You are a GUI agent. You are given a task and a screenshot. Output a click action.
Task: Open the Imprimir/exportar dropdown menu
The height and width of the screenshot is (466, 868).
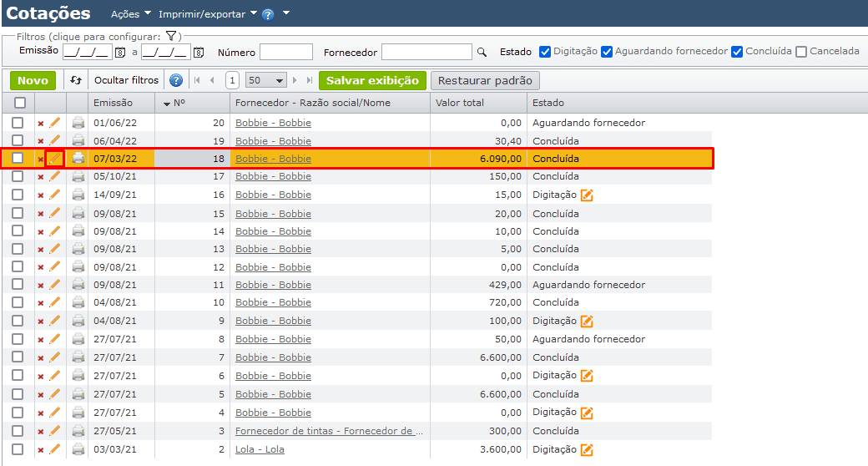click(x=208, y=14)
